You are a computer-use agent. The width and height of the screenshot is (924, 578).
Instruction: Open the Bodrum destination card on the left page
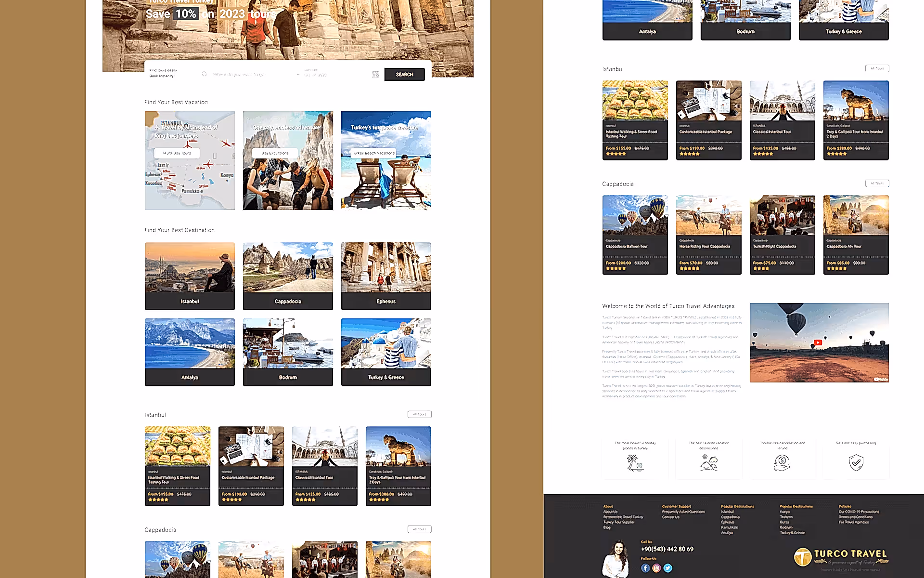tap(288, 352)
